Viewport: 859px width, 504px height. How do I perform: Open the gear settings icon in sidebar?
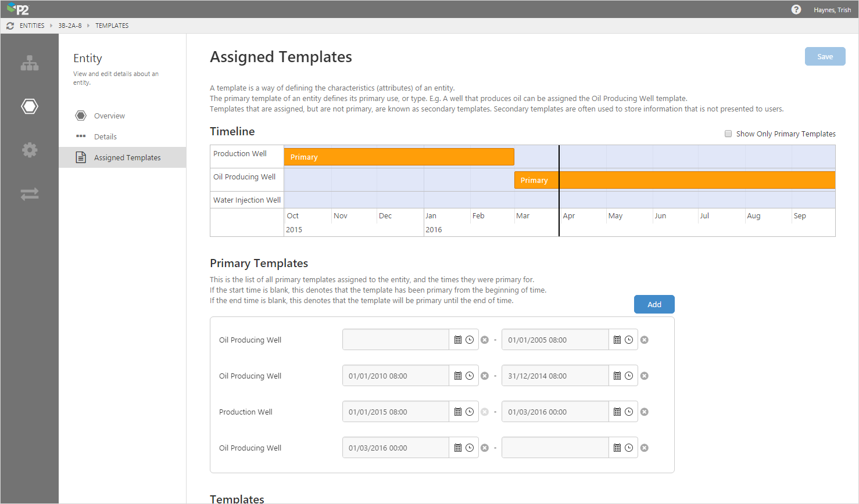click(30, 150)
